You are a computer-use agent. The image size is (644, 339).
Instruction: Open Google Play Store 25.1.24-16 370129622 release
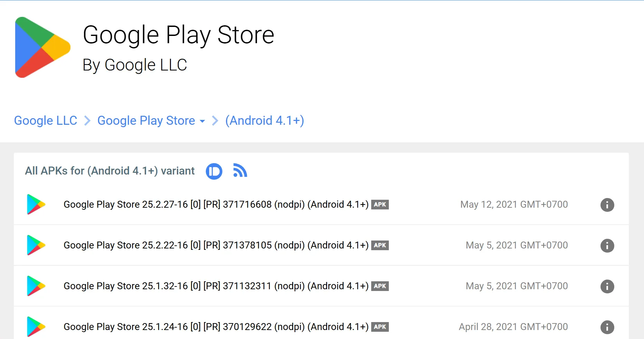coord(216,327)
